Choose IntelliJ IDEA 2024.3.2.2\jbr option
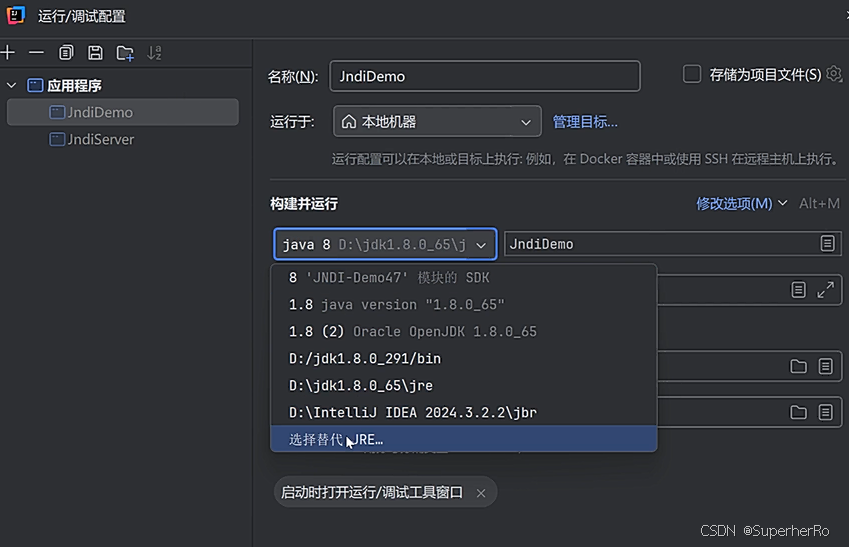This screenshot has height=547, width=849. (x=463, y=413)
